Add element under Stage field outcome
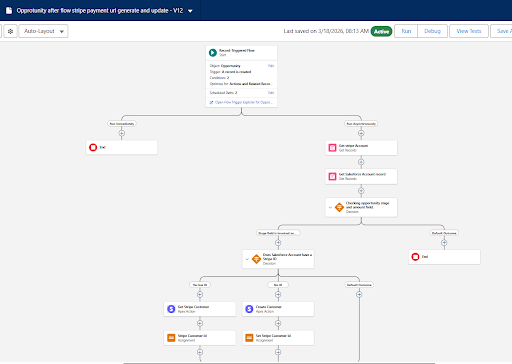The image size is (512, 364). click(278, 243)
